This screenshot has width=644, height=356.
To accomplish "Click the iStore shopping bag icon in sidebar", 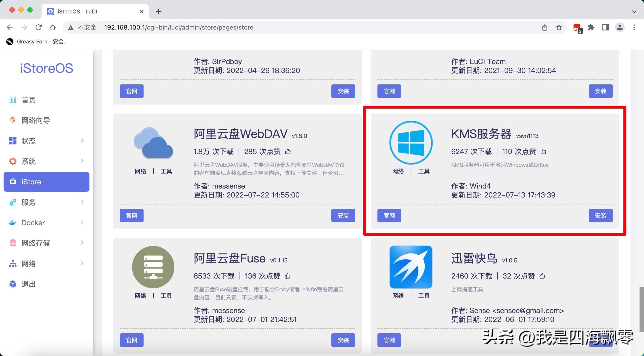I will 13,182.
